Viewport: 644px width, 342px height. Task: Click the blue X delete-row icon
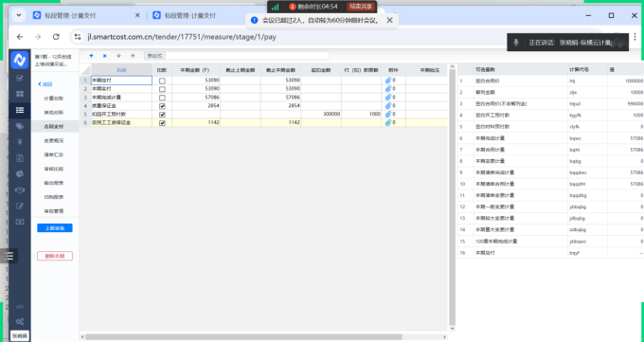coord(105,56)
